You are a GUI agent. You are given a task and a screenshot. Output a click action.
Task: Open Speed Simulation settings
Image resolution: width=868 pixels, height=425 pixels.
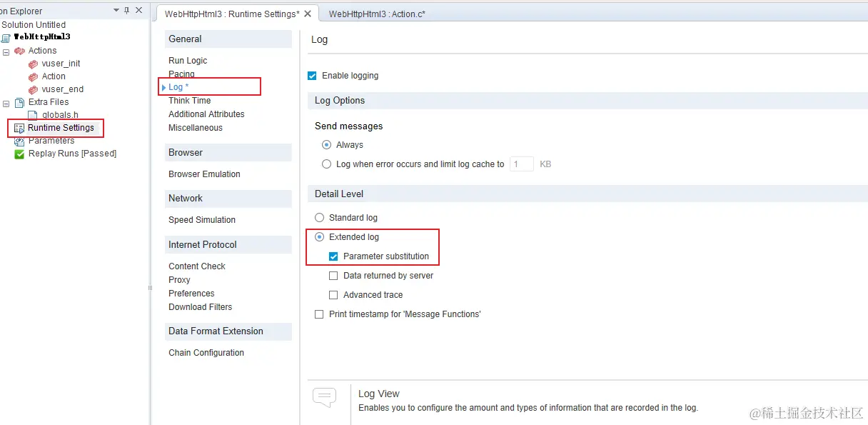click(202, 220)
